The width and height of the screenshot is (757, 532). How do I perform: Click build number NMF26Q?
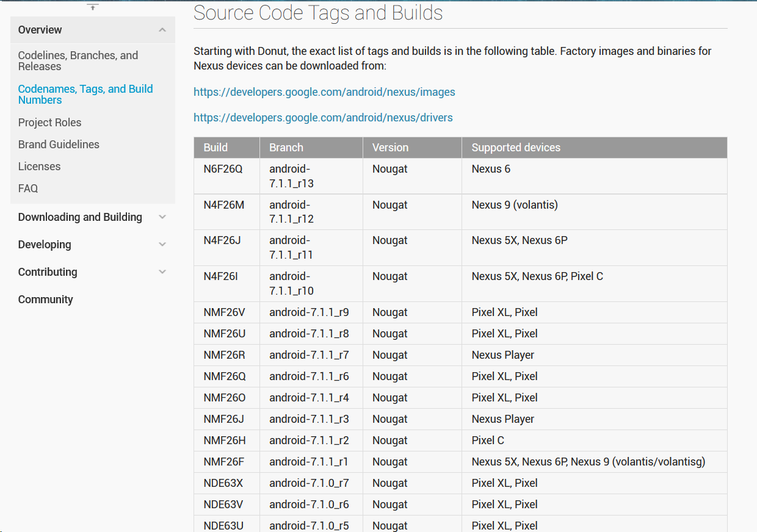[x=225, y=376]
